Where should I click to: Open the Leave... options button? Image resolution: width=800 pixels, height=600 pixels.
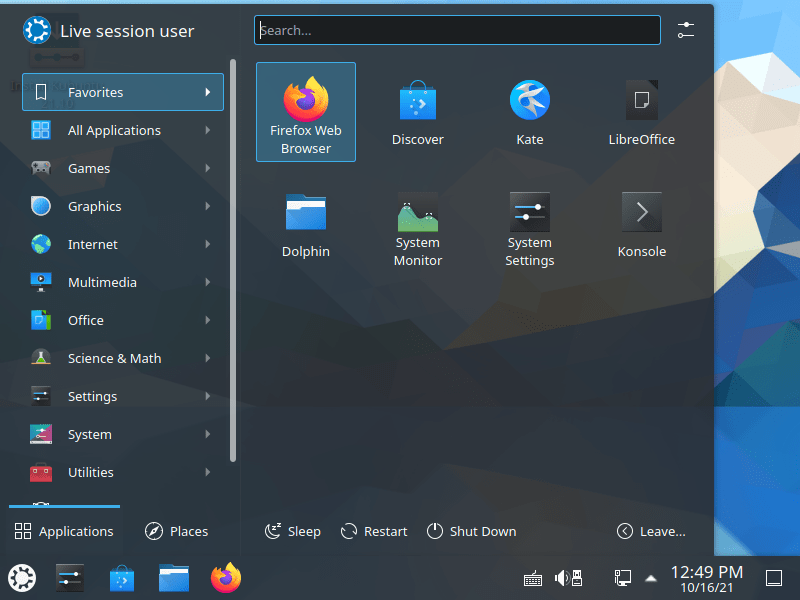point(651,531)
